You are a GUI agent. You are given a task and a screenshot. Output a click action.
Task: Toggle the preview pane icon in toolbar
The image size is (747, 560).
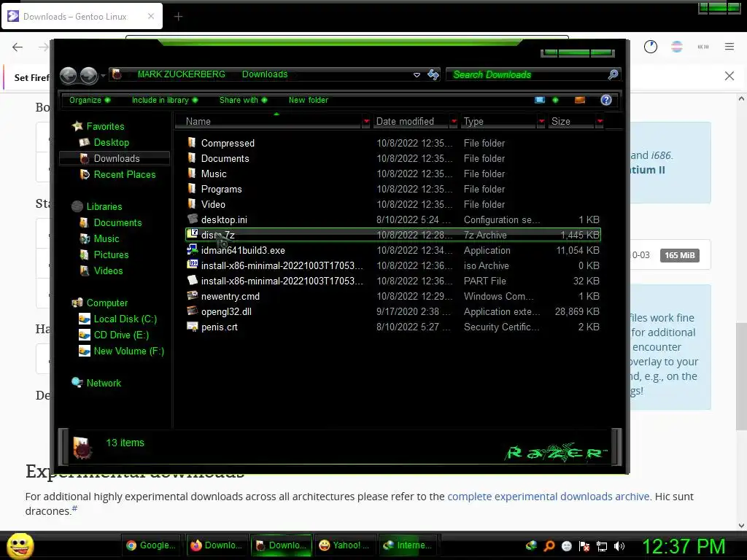pos(580,100)
